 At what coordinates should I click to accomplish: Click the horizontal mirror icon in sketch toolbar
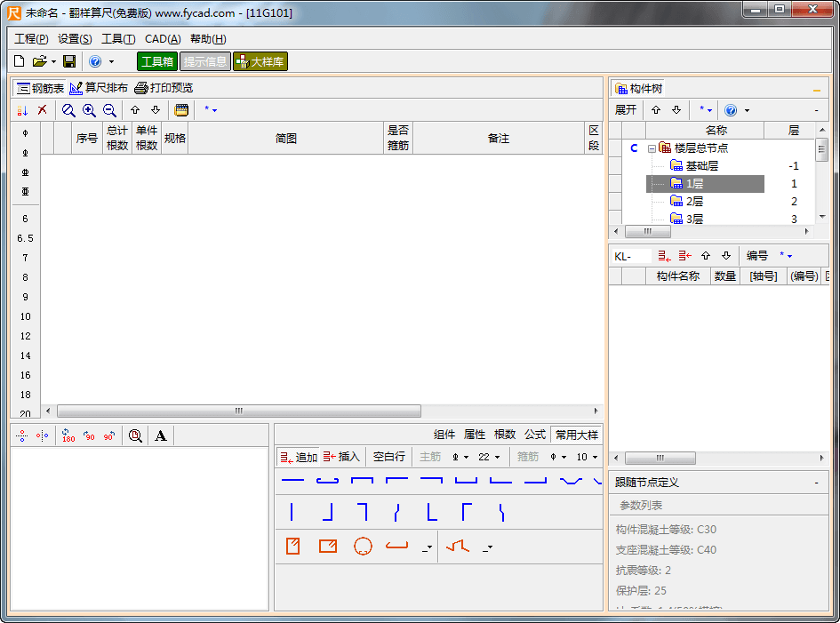tap(43, 435)
